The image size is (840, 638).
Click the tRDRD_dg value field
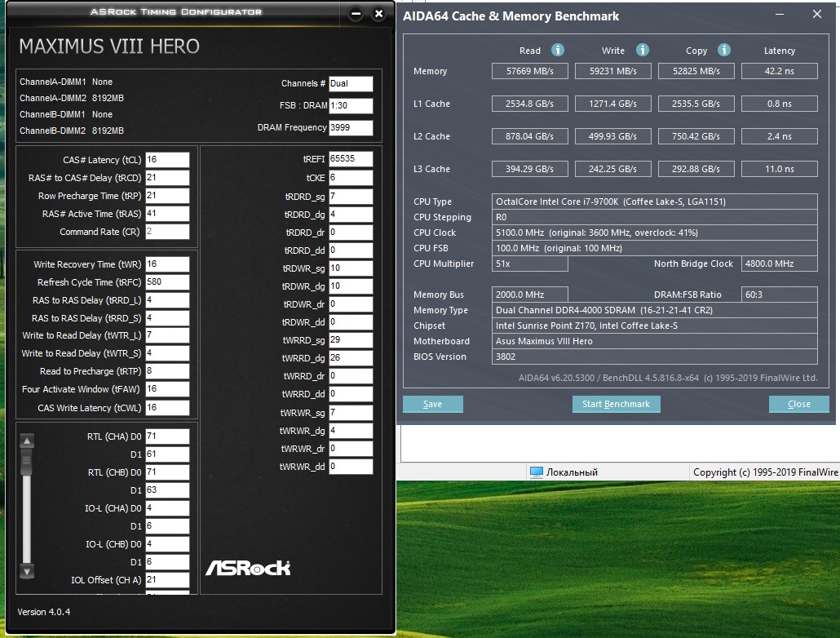coord(351,215)
